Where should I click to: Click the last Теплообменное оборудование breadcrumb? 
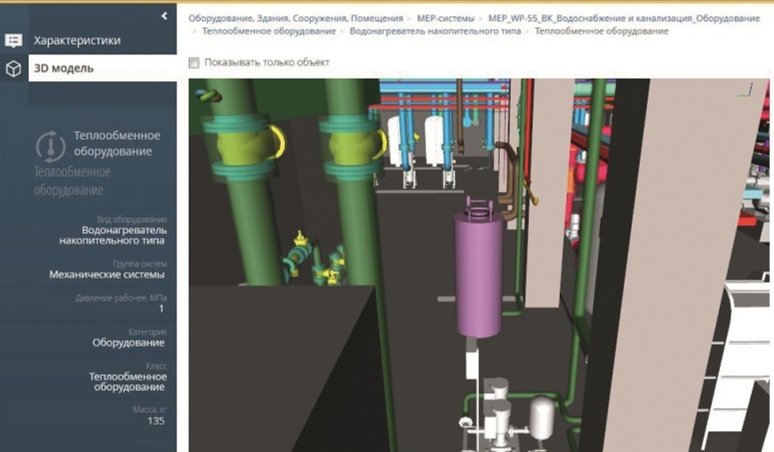click(x=601, y=32)
